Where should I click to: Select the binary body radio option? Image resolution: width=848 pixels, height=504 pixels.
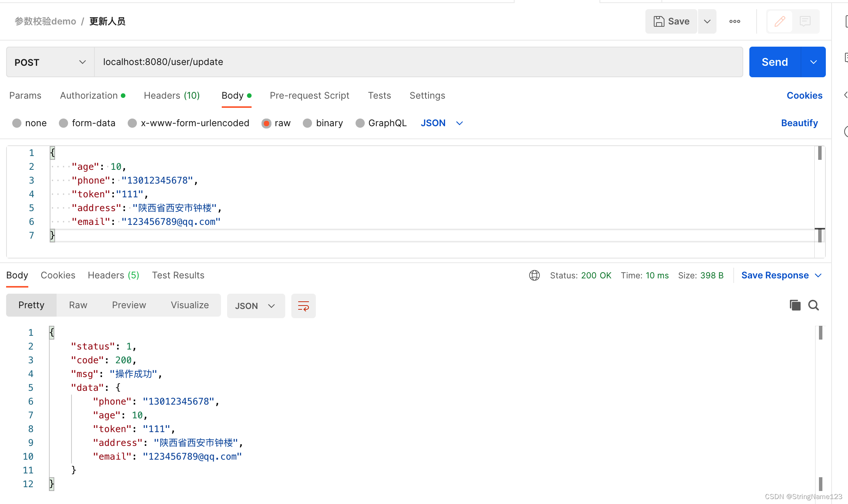tap(307, 123)
